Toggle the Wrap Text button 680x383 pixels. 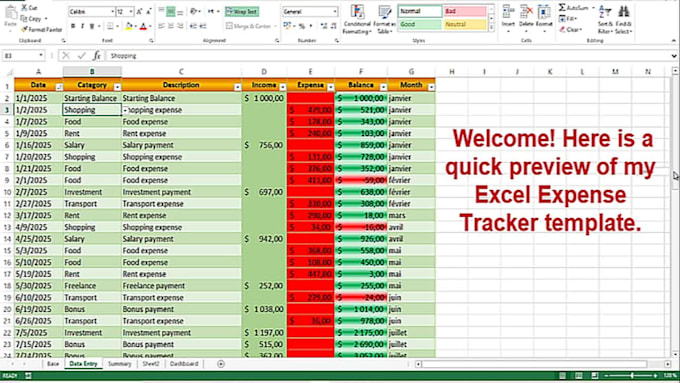[x=242, y=12]
